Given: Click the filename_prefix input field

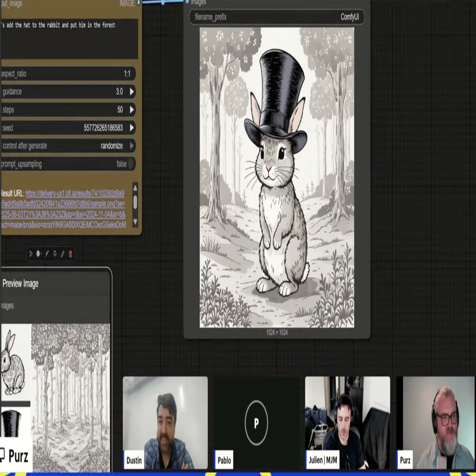Looking at the screenshot, I should tap(277, 17).
